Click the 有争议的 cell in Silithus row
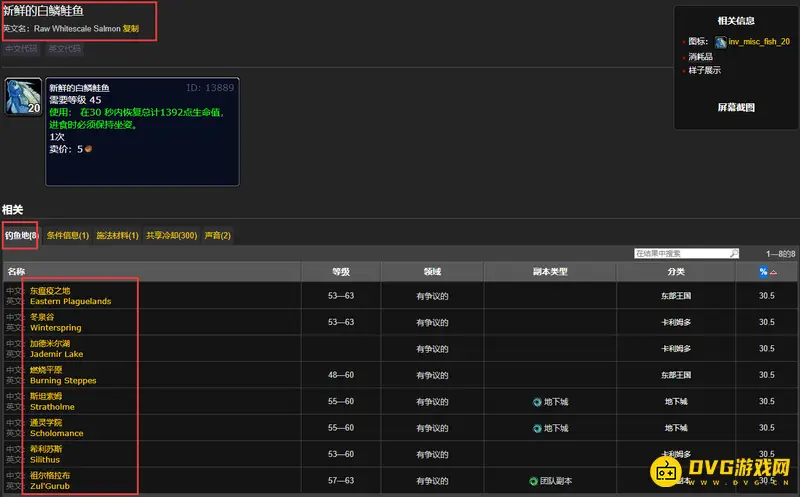Viewport: 800px width, 497px height. (432, 455)
